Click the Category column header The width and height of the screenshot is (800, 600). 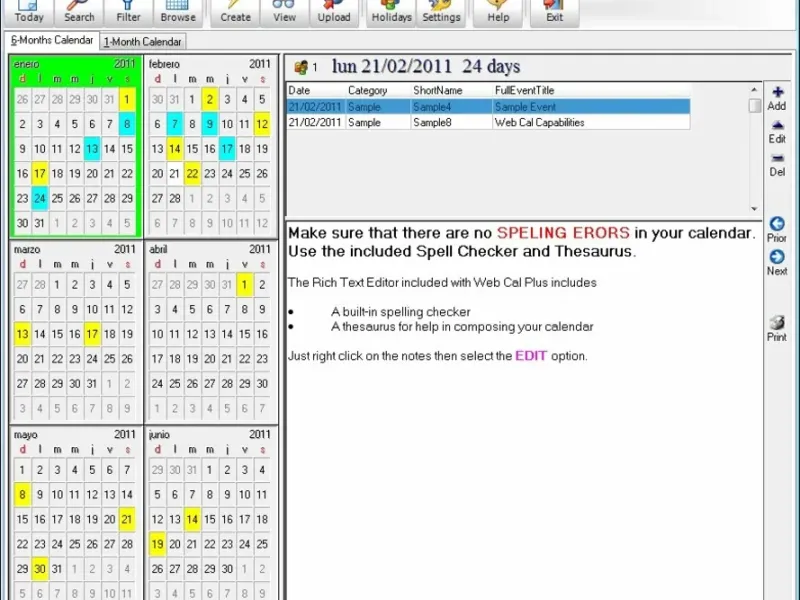[x=379, y=90]
